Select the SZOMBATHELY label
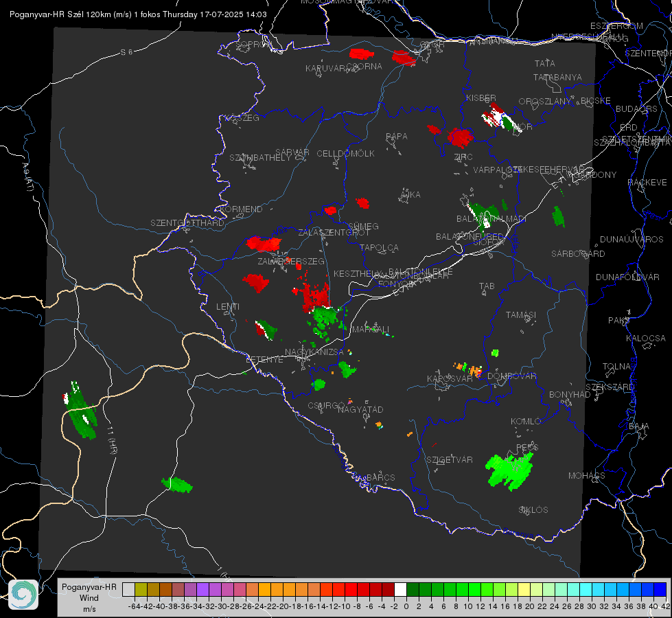 tap(260, 158)
